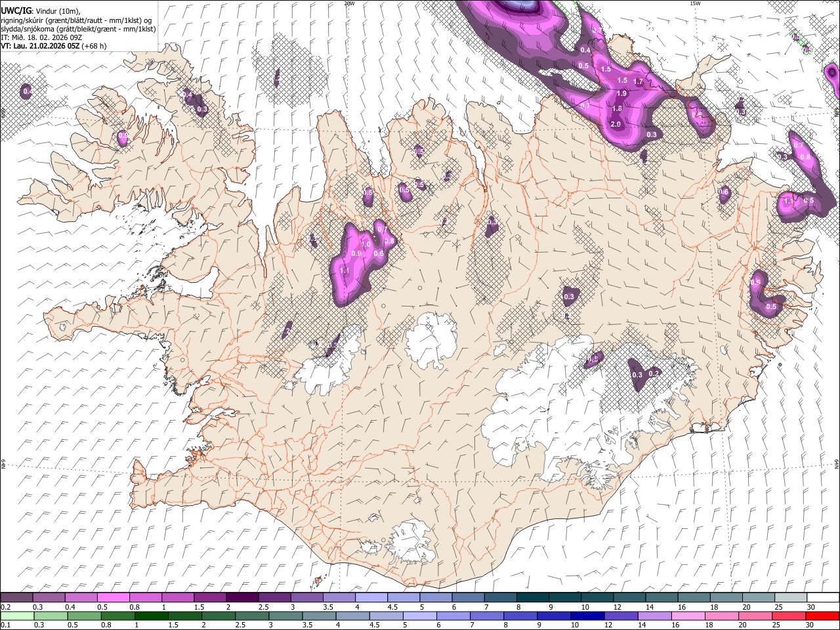The height and width of the screenshot is (630, 840).
Task: Select initial time 'IT: Mið. 18. 02. 2026 09Z'
Action: click(x=41, y=37)
